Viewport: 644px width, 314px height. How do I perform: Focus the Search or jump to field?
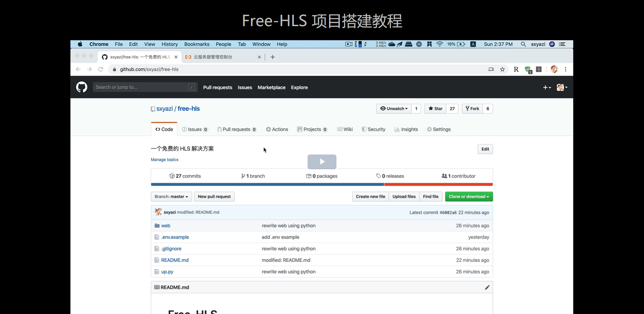(145, 87)
